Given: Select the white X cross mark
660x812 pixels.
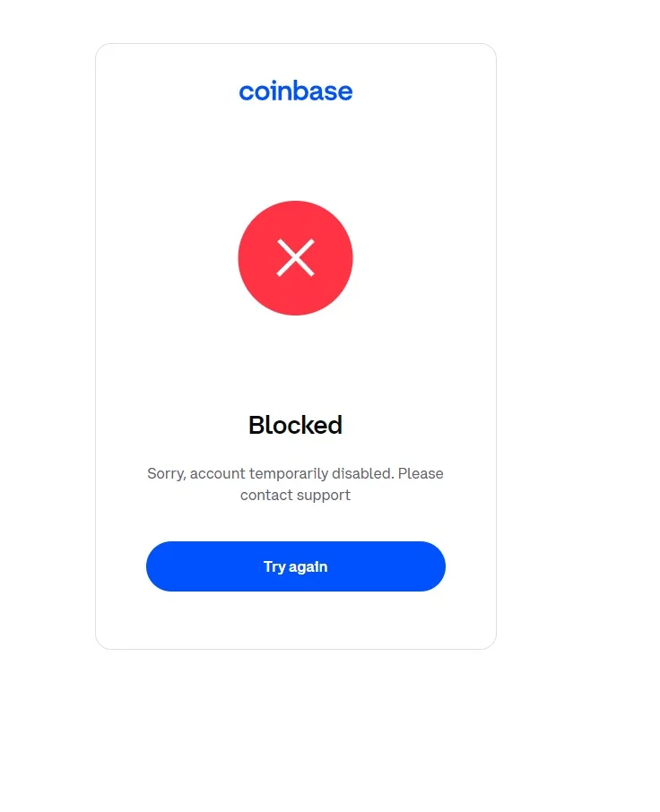Looking at the screenshot, I should click(295, 257).
